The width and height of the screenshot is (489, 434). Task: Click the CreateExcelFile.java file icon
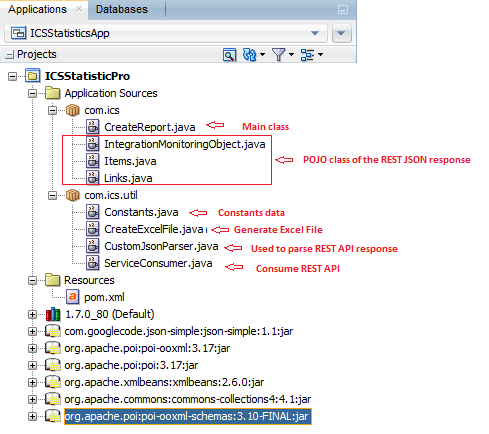click(x=92, y=229)
